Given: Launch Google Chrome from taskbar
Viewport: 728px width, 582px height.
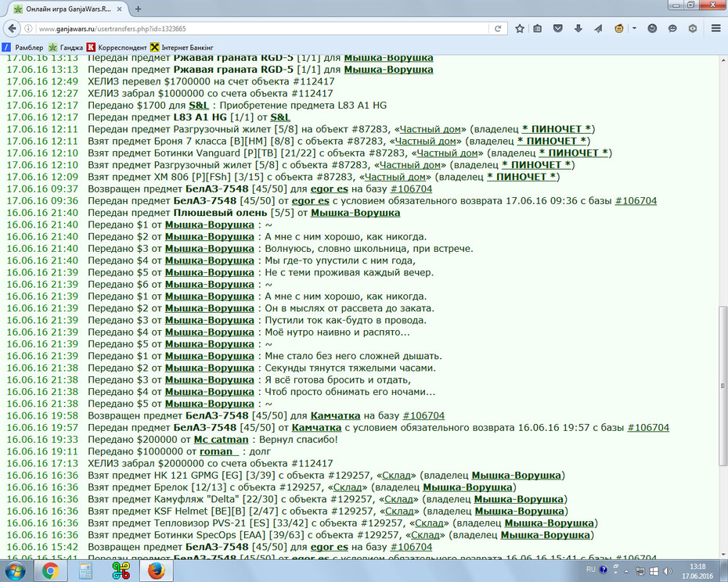Looking at the screenshot, I should 51,571.
